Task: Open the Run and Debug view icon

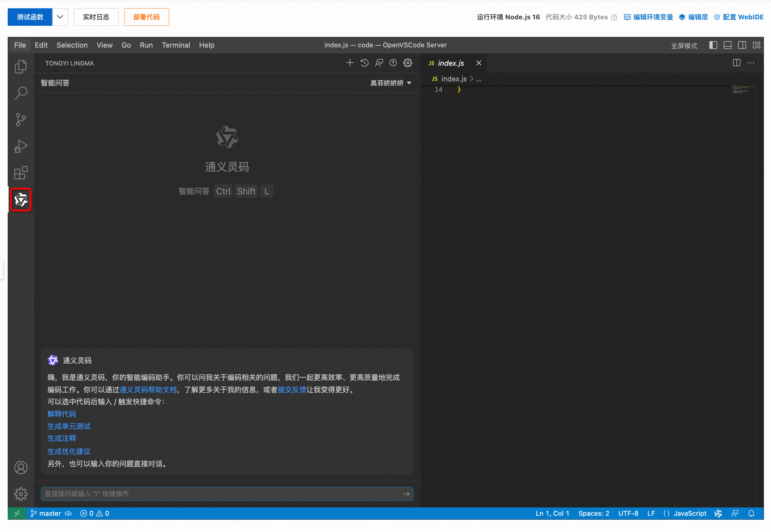Action: [x=21, y=146]
